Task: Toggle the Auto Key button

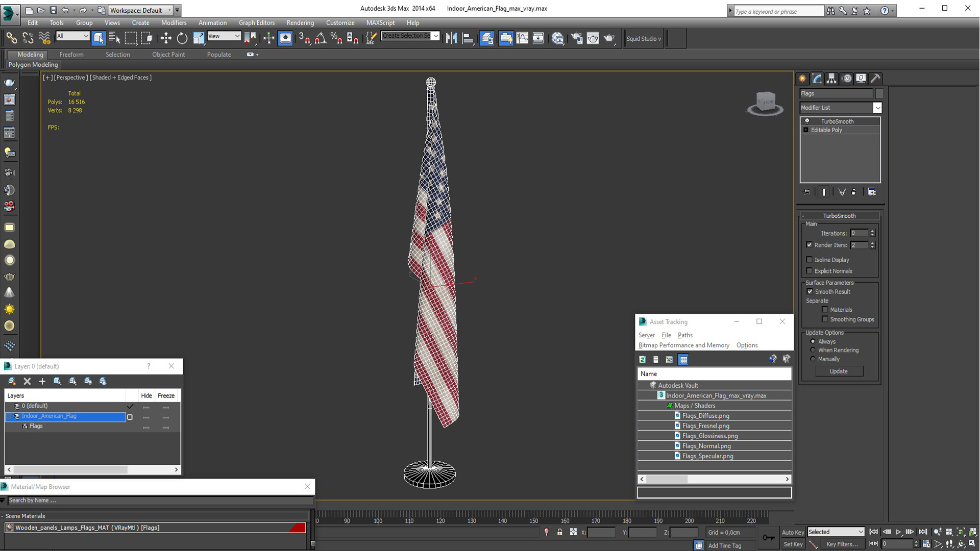Action: tap(793, 532)
